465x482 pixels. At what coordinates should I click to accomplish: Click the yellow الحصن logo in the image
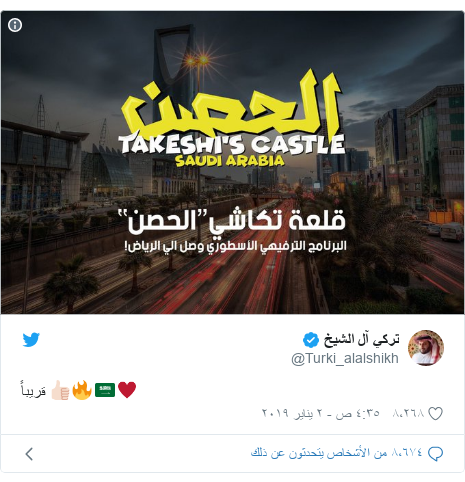[232, 106]
